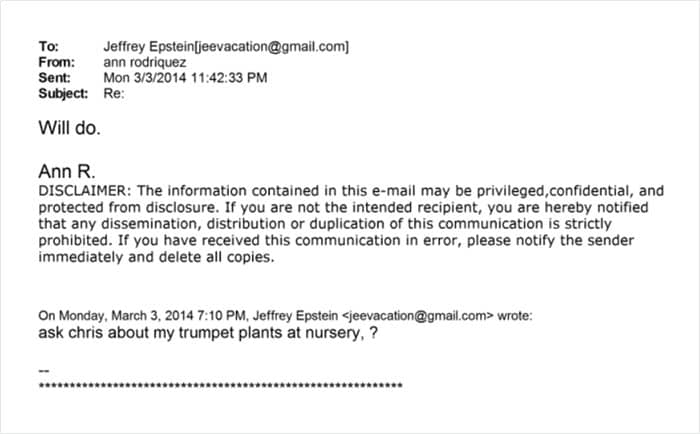Click the subject text "Re:"
The width and height of the screenshot is (700, 434).
(115, 94)
